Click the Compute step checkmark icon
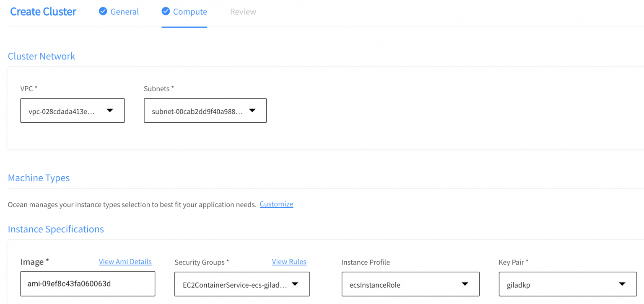 (166, 11)
